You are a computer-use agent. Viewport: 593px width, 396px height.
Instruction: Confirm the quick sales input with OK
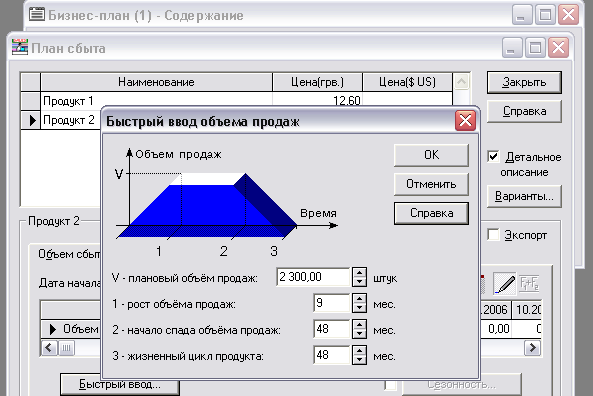pos(431,155)
